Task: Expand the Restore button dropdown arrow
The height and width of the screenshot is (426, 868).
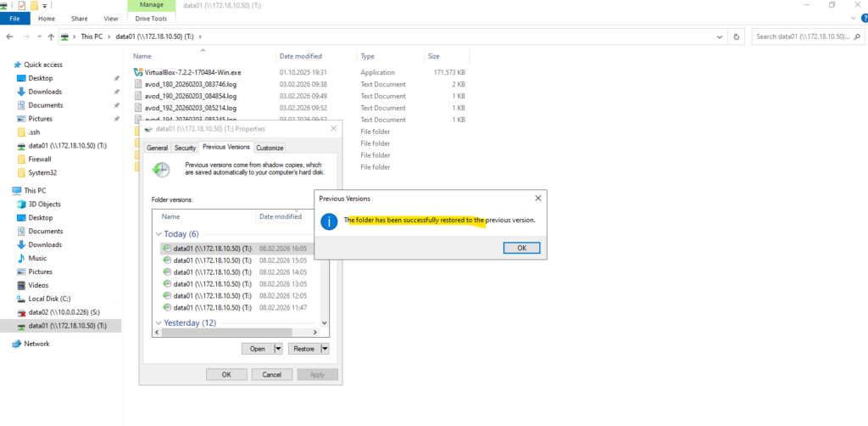Action: (x=325, y=349)
